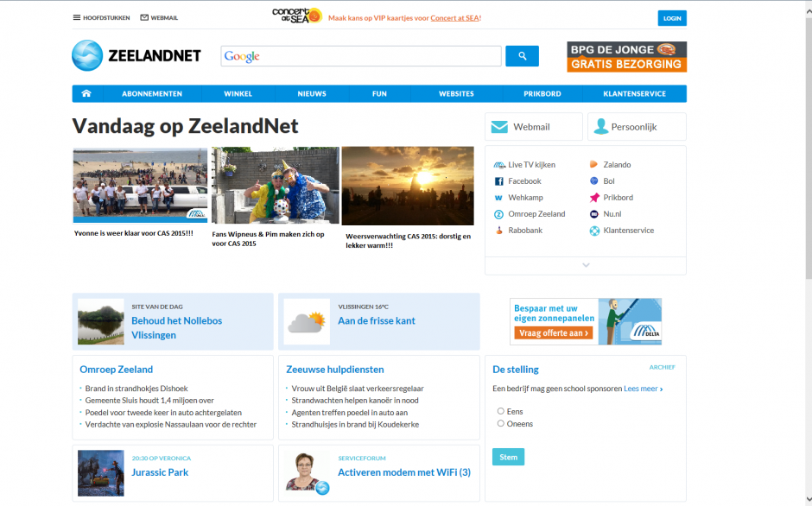Expand the quick links panel chevron
The height and width of the screenshot is (506, 812).
point(586,265)
